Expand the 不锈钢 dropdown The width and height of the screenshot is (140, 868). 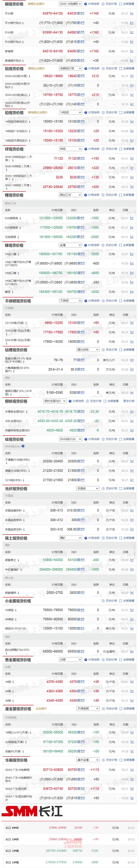point(70,301)
